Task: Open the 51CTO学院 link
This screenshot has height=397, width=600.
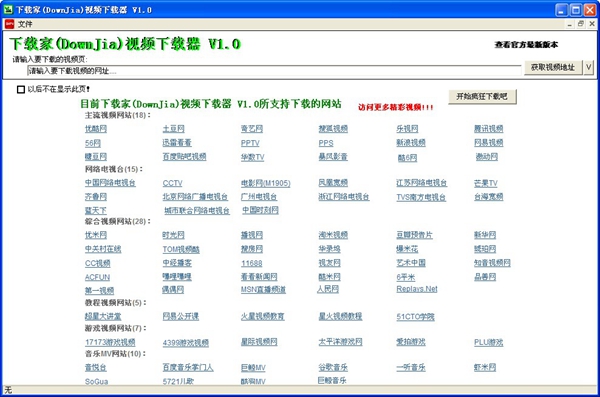Action: coord(415,317)
